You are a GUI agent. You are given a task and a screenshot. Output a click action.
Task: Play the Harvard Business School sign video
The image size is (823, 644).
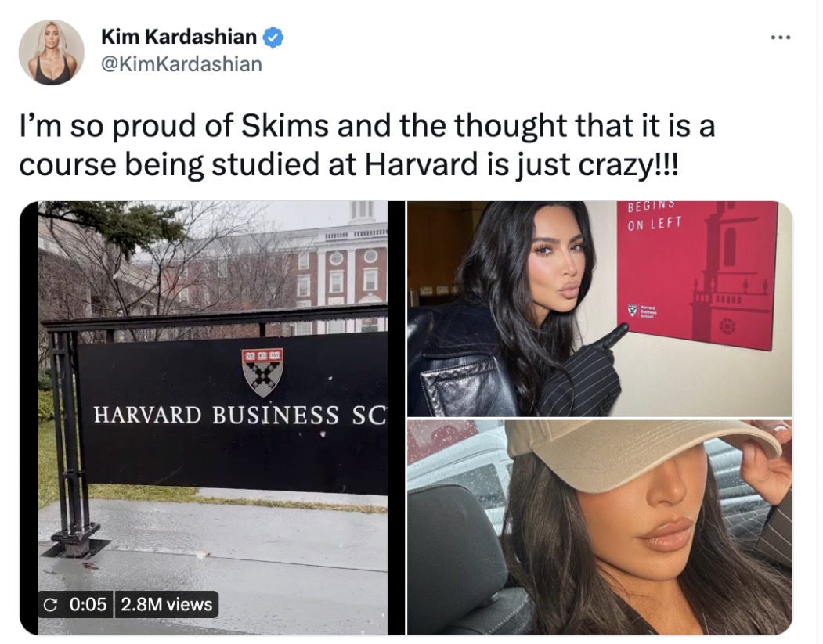click(212, 419)
